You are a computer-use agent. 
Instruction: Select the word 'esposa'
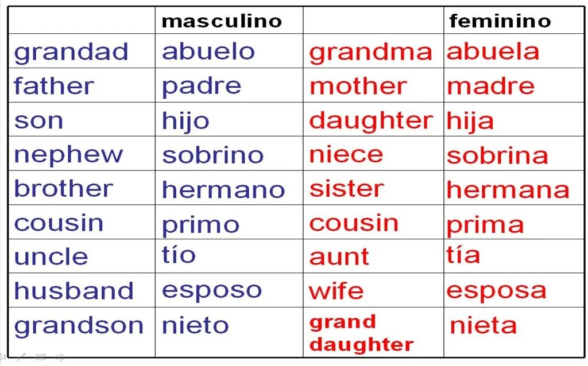point(497,291)
